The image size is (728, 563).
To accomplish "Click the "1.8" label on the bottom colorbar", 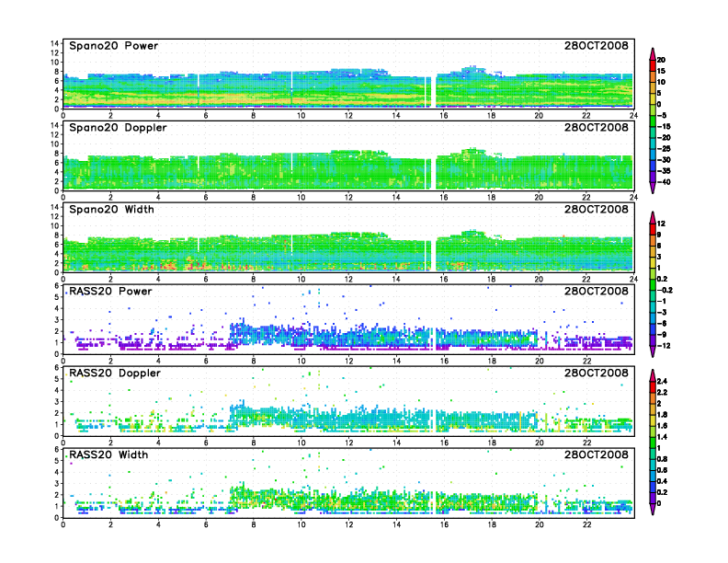I will point(662,414).
